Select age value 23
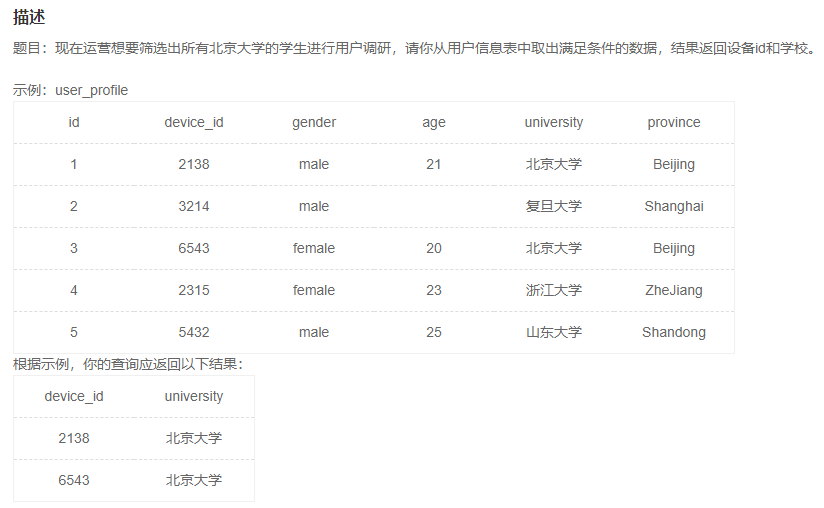824x508 pixels. (x=434, y=291)
